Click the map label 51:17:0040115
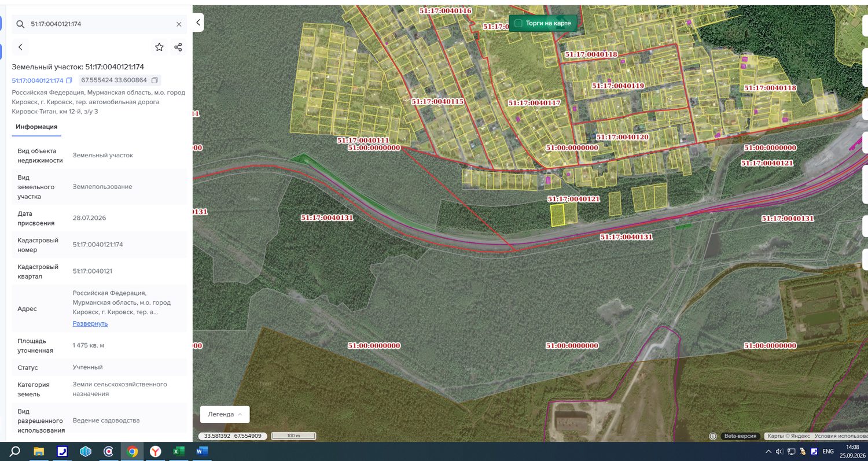Viewport: 868px width, 461px height. click(x=437, y=101)
